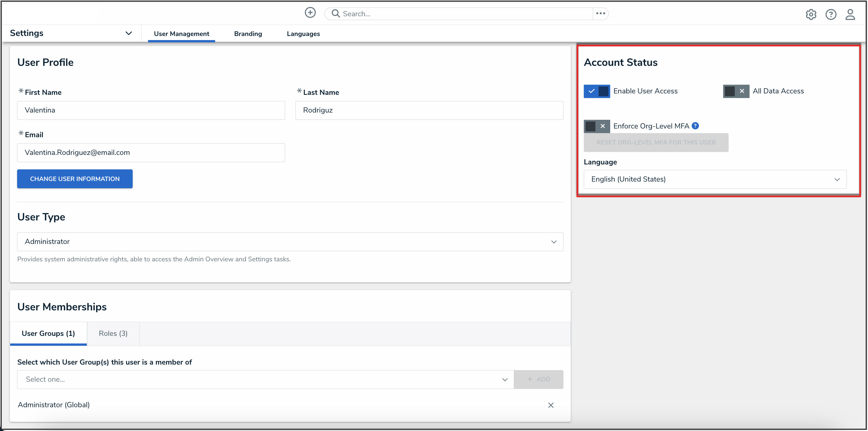
Task: Toggle All Data Access switch
Action: coord(736,91)
